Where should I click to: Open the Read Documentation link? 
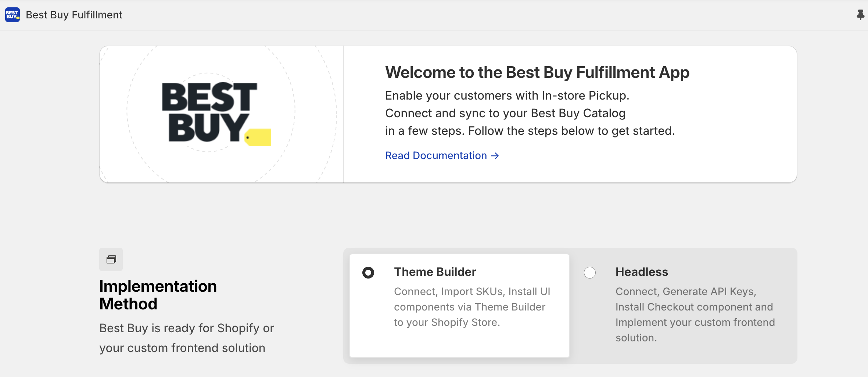pyautogui.click(x=436, y=156)
